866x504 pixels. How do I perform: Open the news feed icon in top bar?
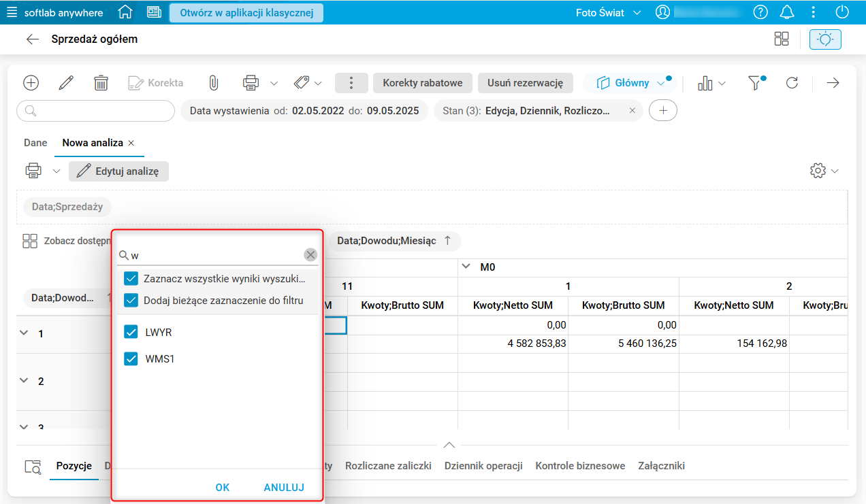tap(154, 12)
